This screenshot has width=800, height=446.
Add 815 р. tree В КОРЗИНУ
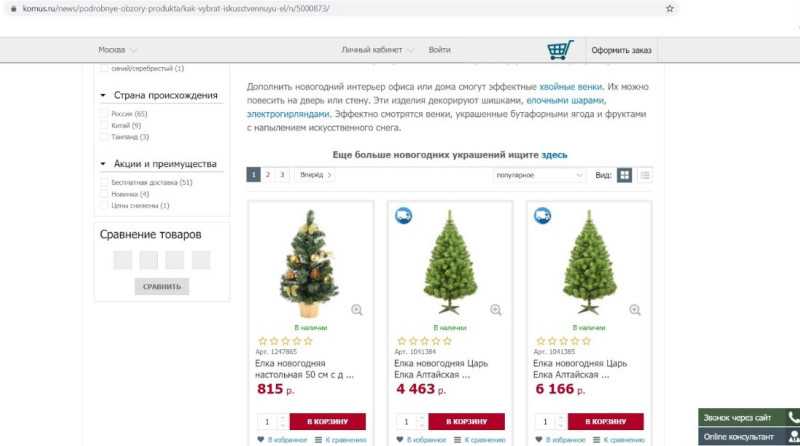pyautogui.click(x=328, y=422)
